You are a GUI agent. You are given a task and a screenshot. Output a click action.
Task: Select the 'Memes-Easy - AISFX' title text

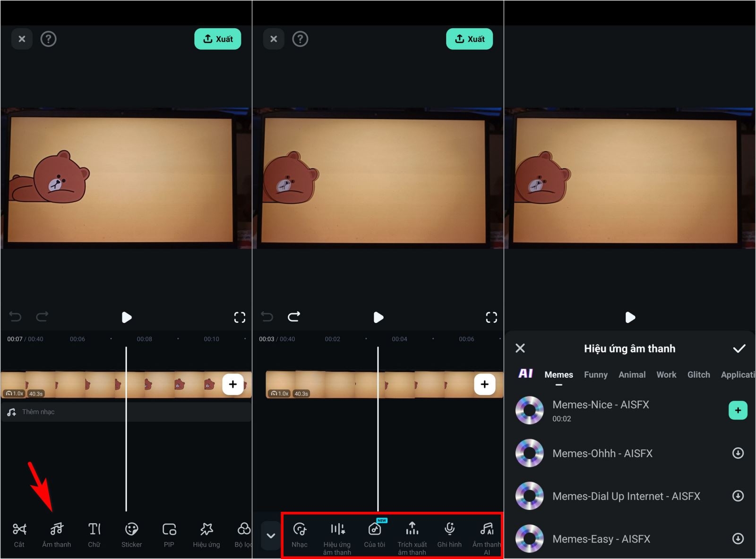point(601,539)
